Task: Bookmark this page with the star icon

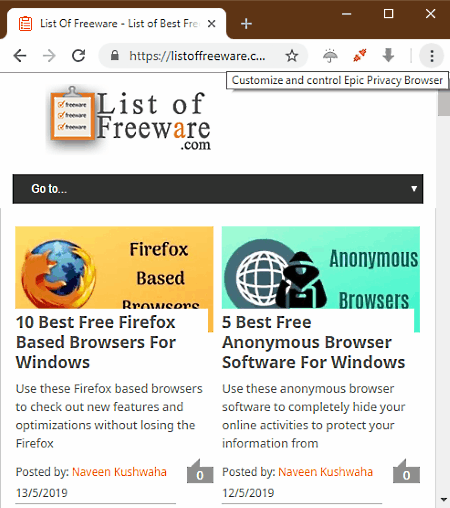Action: click(x=292, y=56)
